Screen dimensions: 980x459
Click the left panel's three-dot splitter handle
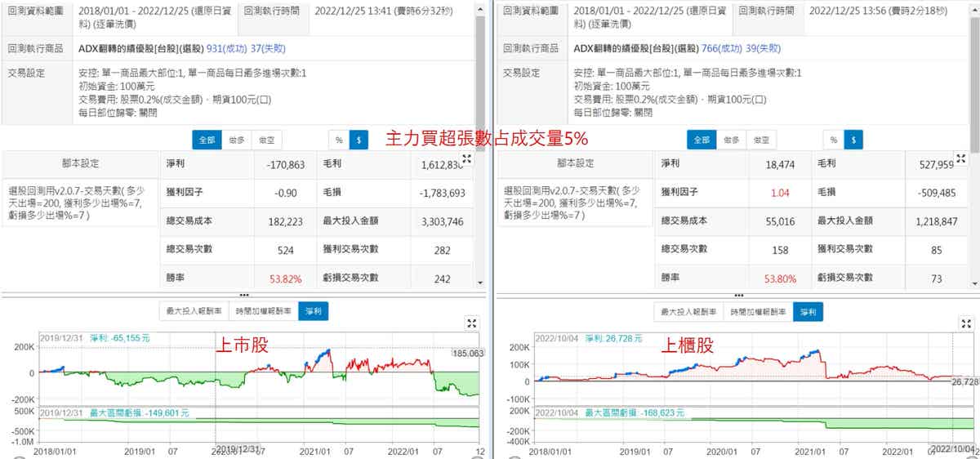tap(243, 295)
